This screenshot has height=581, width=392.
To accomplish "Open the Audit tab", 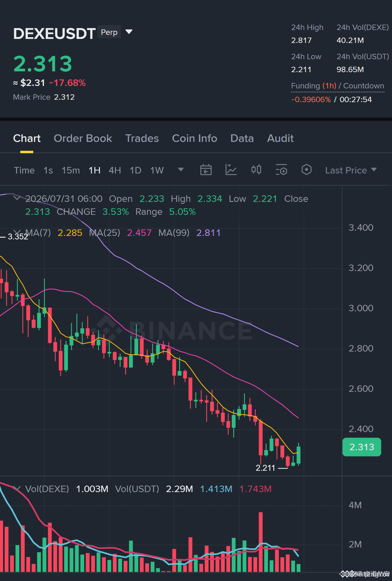I will tap(280, 138).
